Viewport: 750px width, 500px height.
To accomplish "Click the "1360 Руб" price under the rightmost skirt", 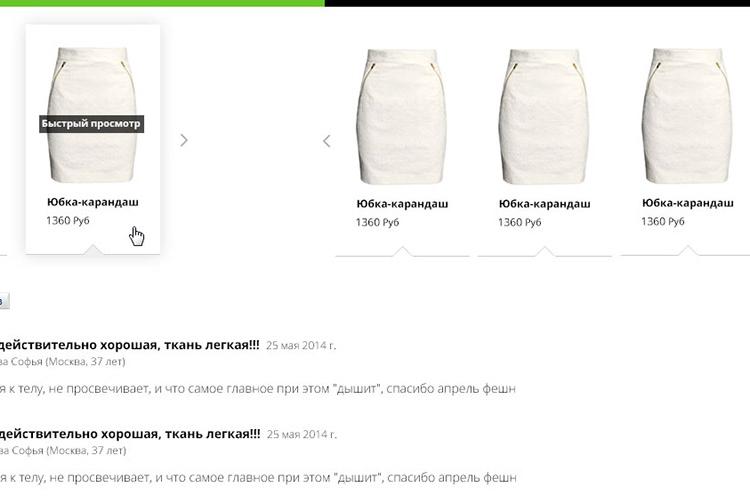I will coord(663,222).
